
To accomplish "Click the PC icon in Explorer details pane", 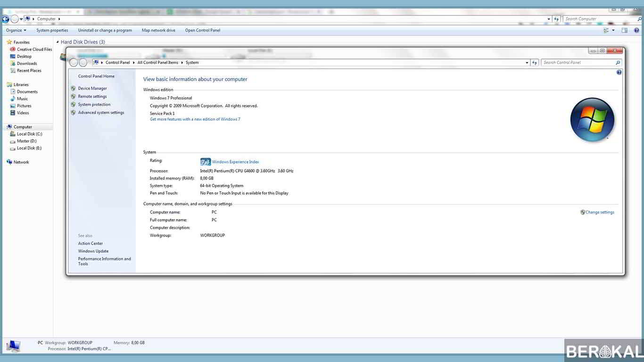I will tap(13, 346).
